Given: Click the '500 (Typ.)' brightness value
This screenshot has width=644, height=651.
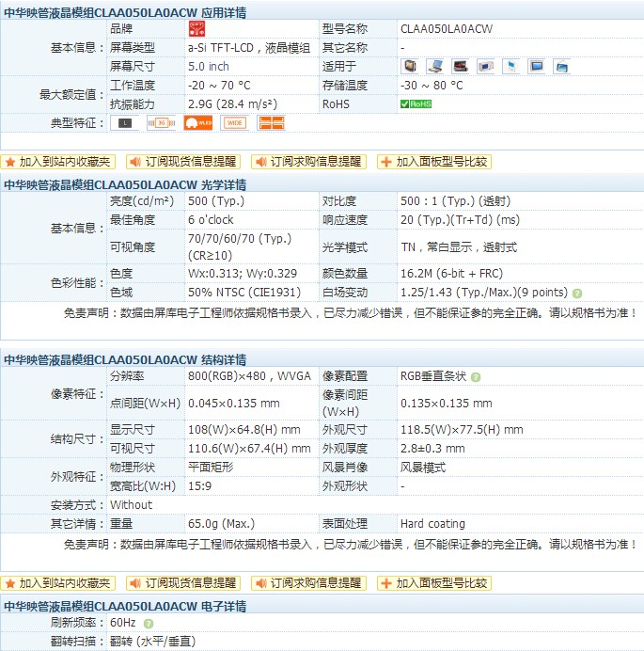Looking at the screenshot, I should [x=216, y=201].
